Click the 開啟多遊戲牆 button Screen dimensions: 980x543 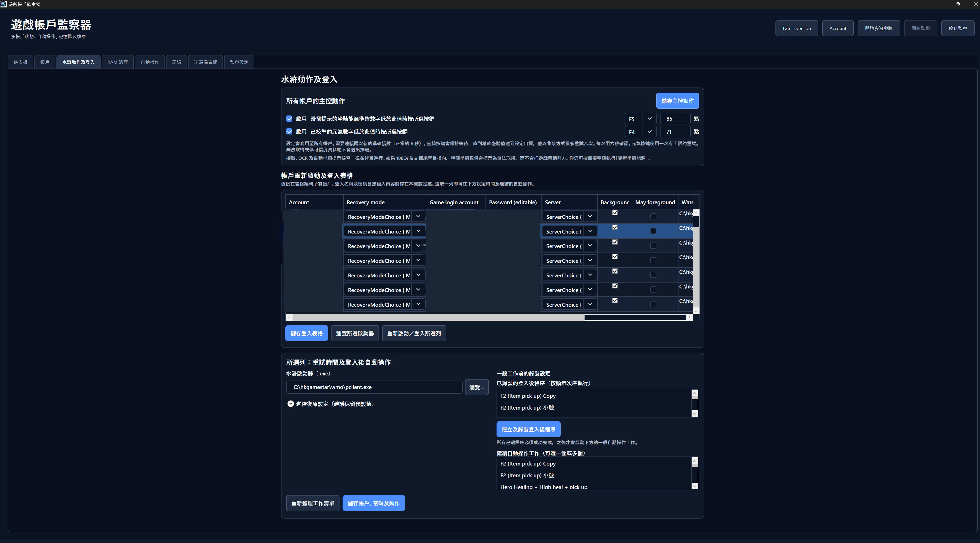[879, 28]
